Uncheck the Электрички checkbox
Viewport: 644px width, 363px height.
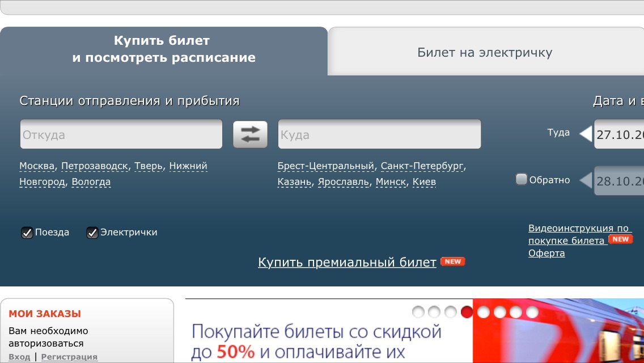tap(92, 233)
